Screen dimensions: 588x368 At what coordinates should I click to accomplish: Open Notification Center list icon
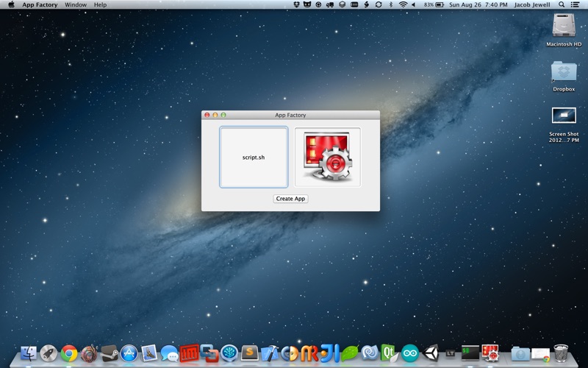(575, 4)
